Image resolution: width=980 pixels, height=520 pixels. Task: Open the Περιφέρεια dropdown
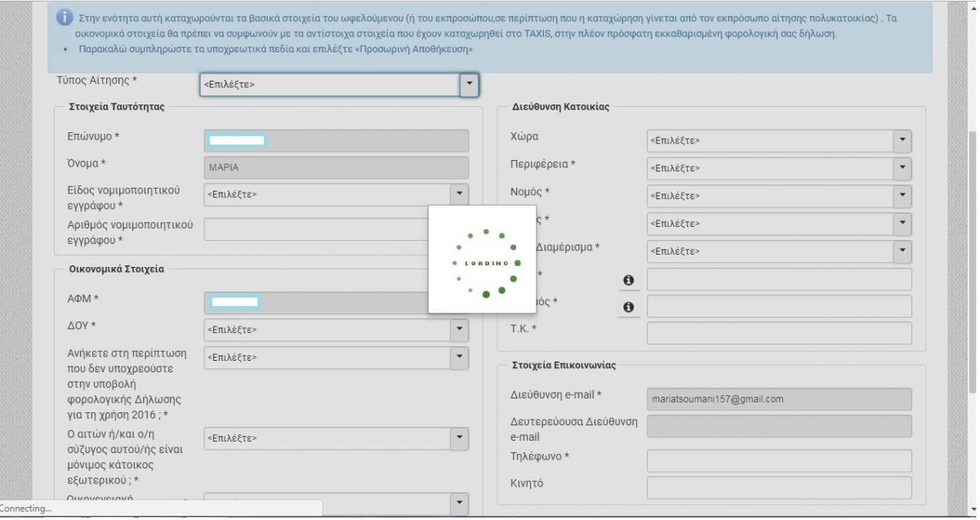[779, 168]
